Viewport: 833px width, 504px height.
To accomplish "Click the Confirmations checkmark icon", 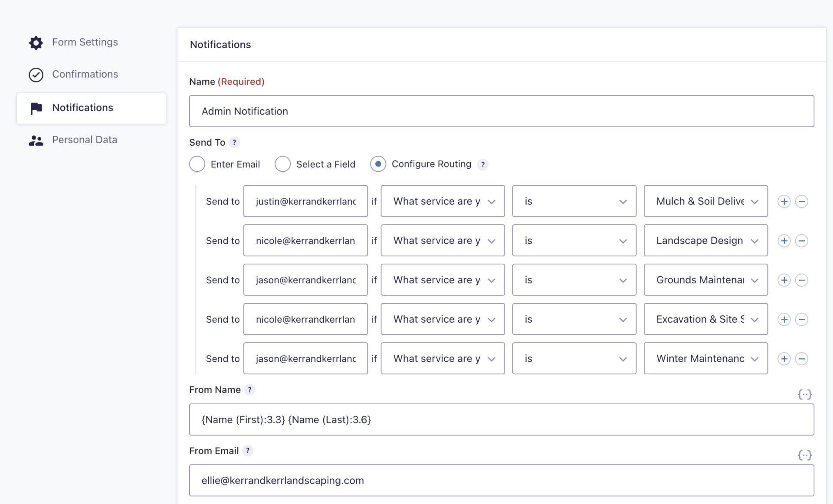I will click(36, 75).
